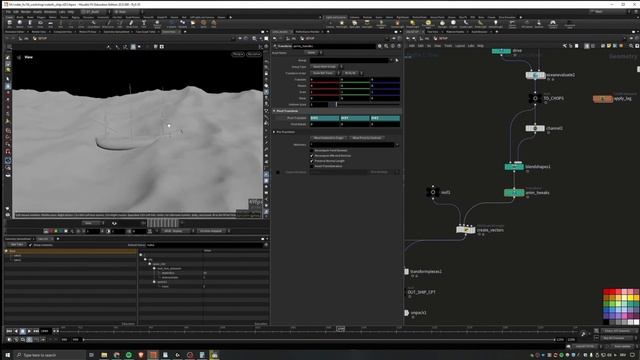This screenshot has height=360, width=640.
Task: Click the Persp button in viewport
Action: pyautogui.click(x=238, y=54)
